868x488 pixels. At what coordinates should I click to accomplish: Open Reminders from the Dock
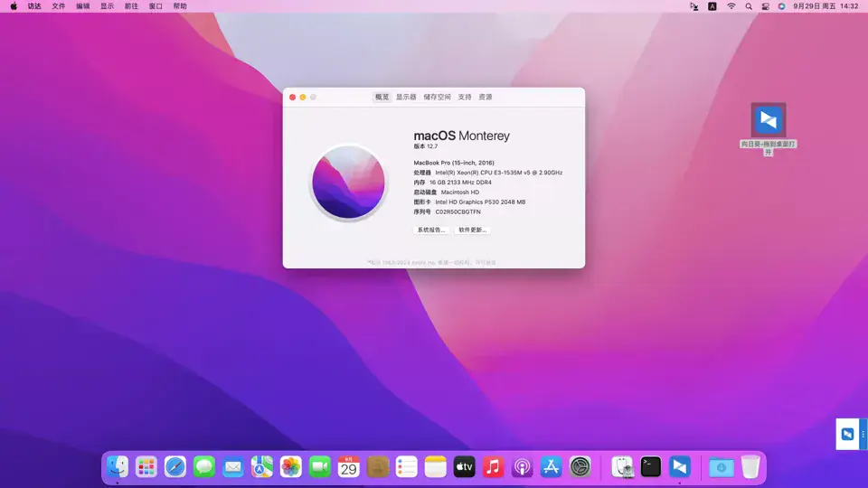coord(406,467)
